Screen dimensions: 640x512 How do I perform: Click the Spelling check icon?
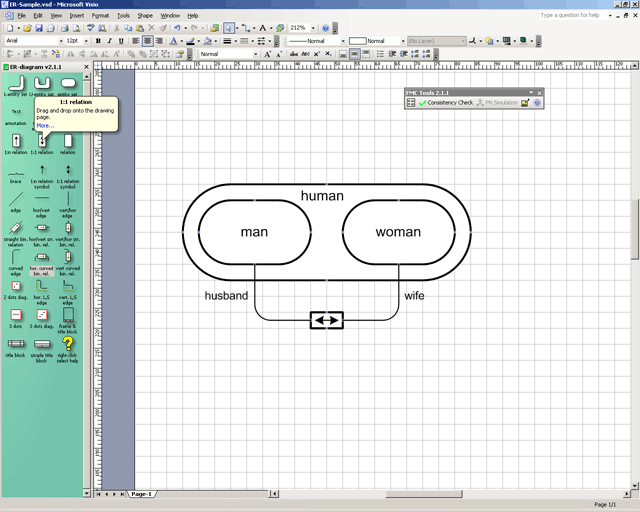[91, 28]
